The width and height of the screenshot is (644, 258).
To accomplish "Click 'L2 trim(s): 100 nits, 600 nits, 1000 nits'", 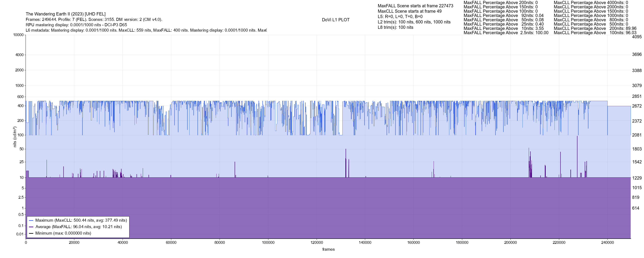I will tap(414, 22).
